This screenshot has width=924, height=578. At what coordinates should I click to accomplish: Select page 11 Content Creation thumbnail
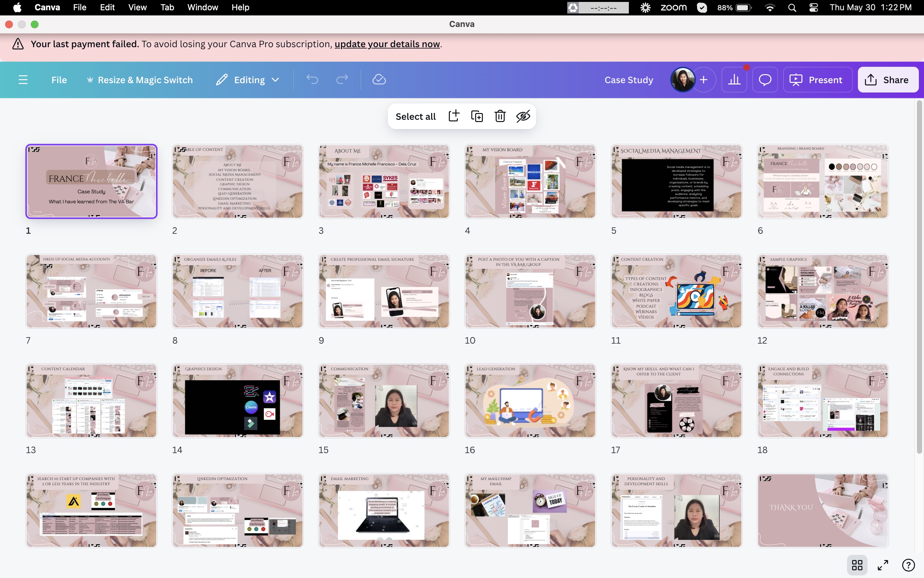[x=676, y=291]
